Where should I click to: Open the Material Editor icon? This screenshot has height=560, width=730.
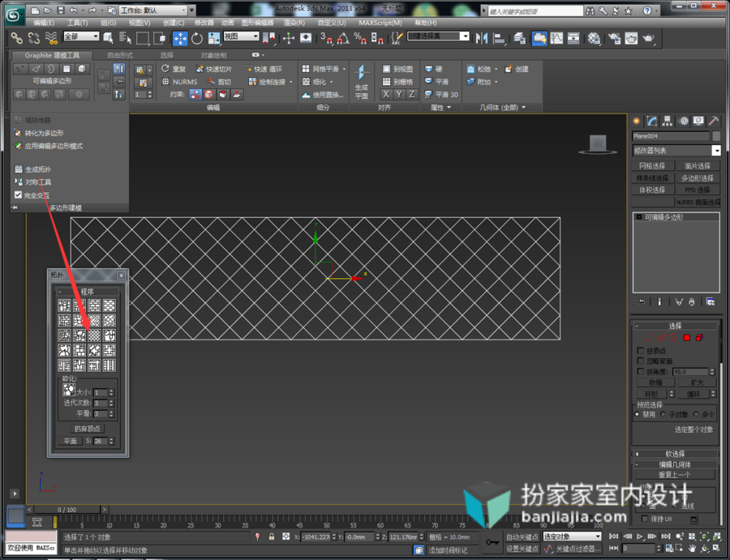594,38
